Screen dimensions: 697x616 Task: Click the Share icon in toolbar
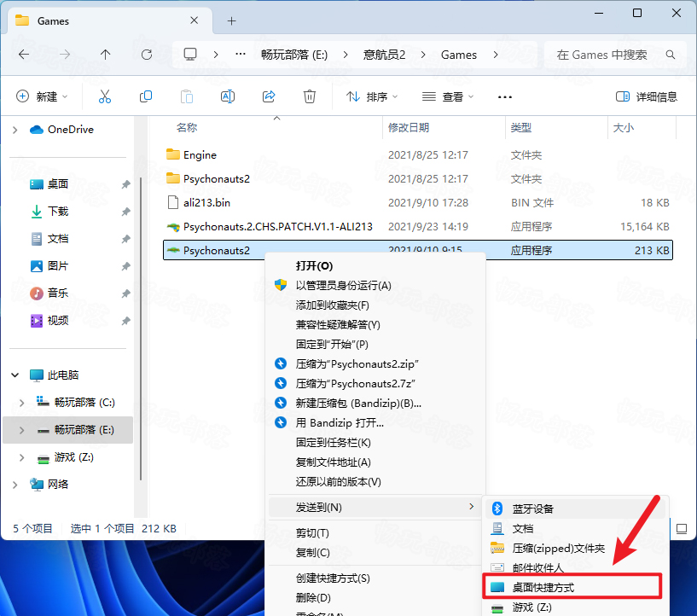[269, 96]
